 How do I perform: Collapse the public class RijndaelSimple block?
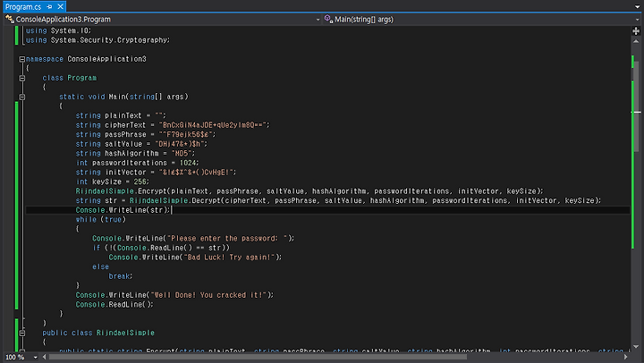(22, 333)
